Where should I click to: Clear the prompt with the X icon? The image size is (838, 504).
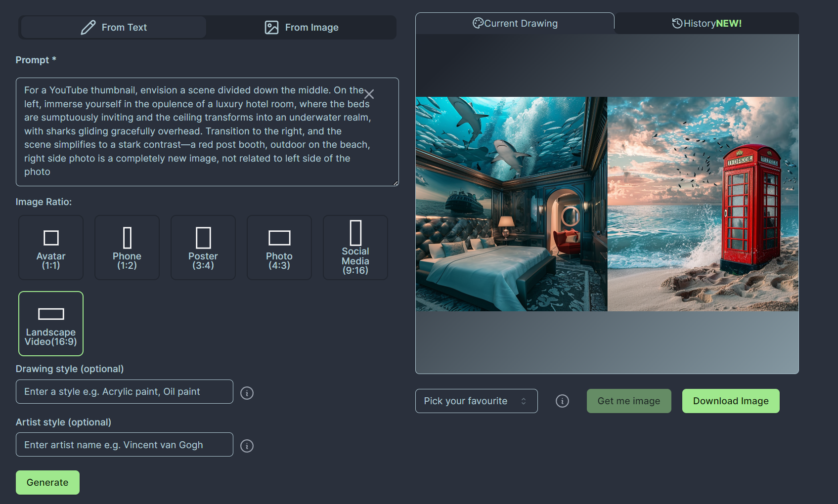pyautogui.click(x=369, y=94)
